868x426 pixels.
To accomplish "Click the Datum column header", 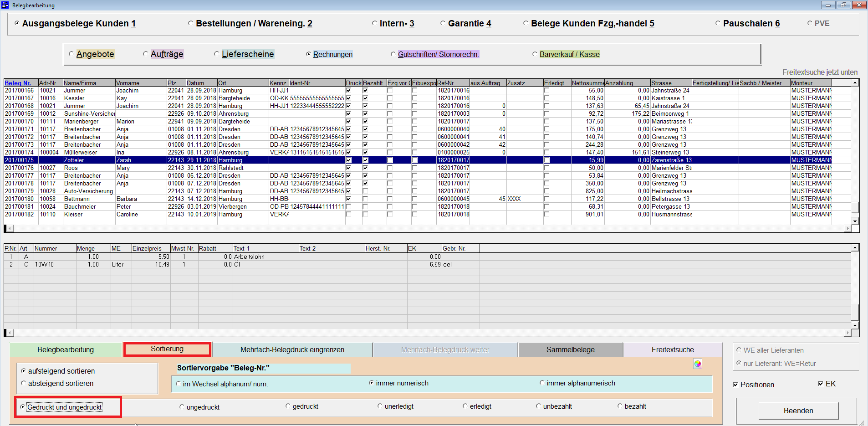I will (x=201, y=83).
